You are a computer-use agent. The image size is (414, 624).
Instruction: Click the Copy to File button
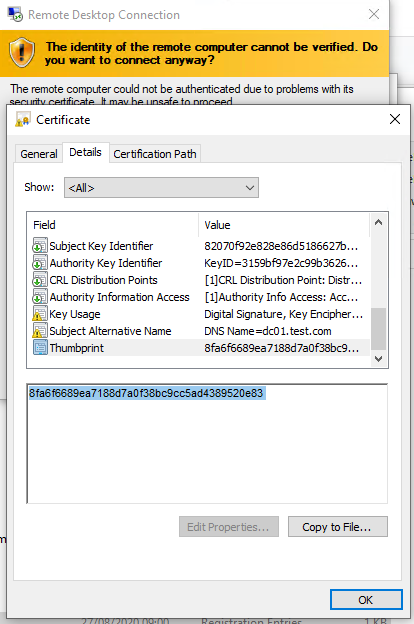pos(338,527)
